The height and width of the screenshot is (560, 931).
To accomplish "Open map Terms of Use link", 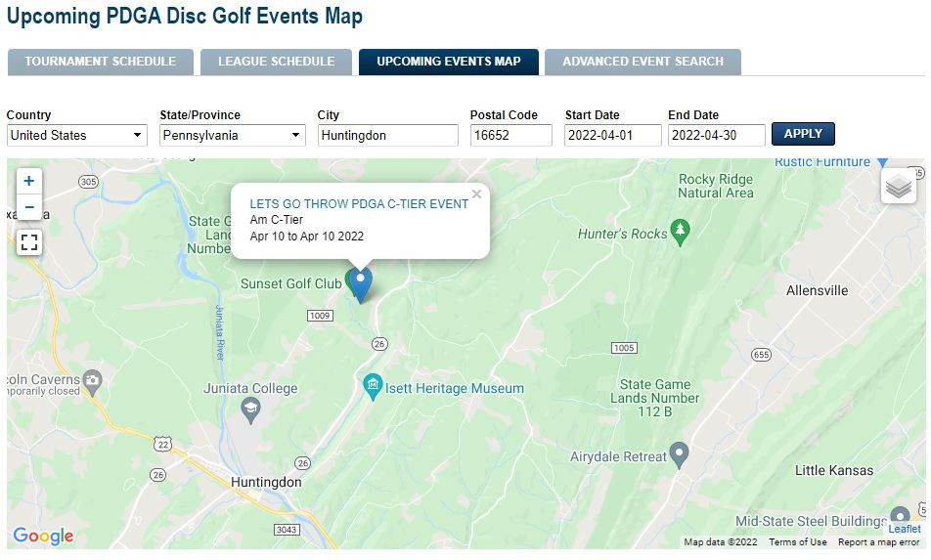I will coord(797,541).
